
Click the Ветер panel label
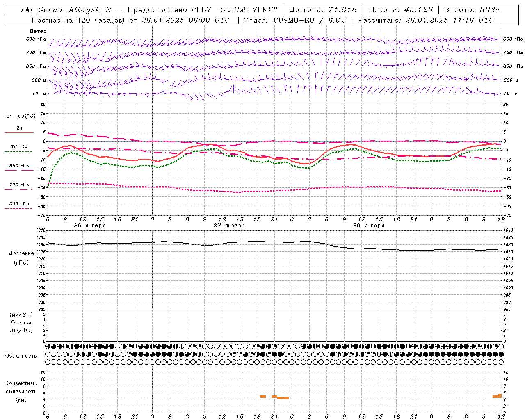tap(38, 31)
